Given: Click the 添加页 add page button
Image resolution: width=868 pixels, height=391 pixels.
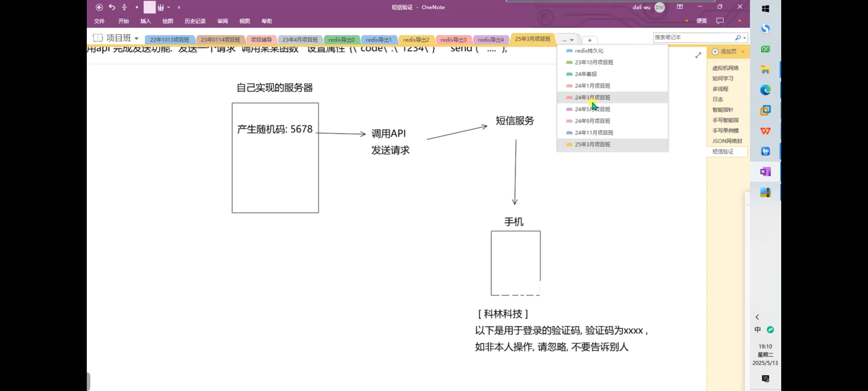Looking at the screenshot, I should click(x=725, y=52).
